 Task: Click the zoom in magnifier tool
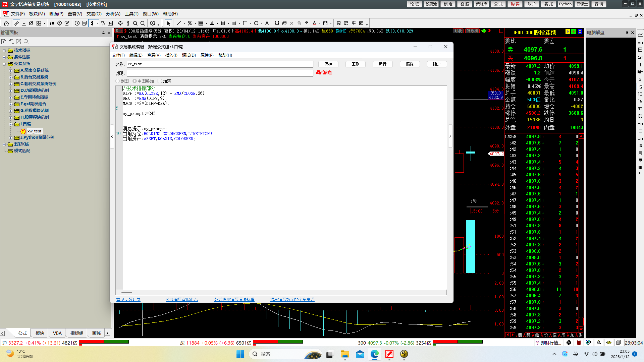click(135, 23)
